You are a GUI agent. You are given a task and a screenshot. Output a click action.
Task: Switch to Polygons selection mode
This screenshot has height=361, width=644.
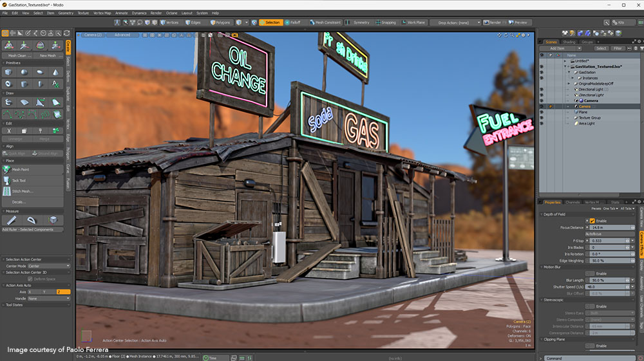220,23
